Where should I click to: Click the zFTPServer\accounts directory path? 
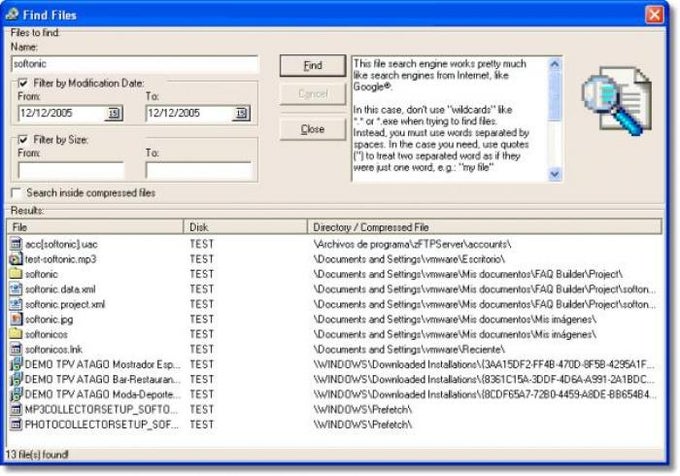coord(412,245)
